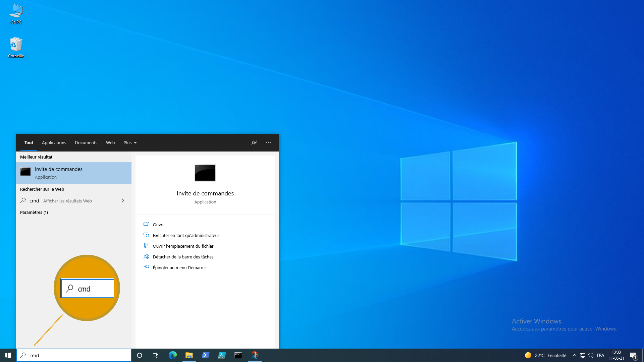The image size is (644, 362).
Task: Open the Command Prompt taskbar icon
Action: (238, 355)
